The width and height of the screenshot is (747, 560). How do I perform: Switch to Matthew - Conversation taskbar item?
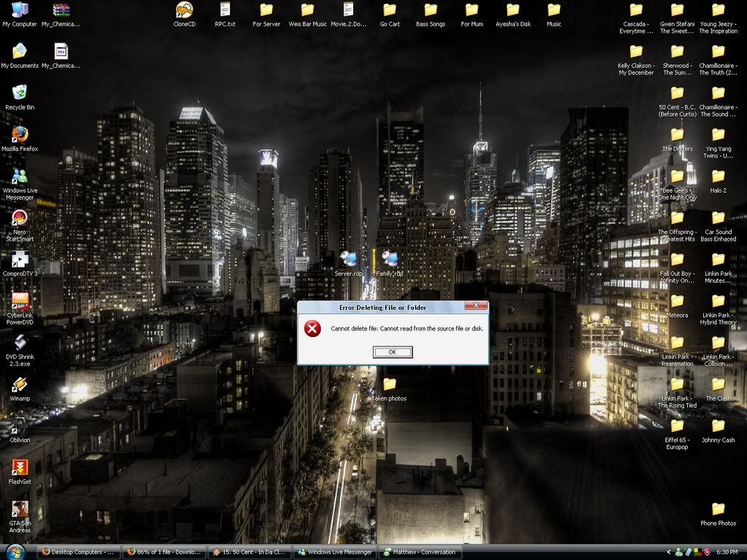[419, 552]
